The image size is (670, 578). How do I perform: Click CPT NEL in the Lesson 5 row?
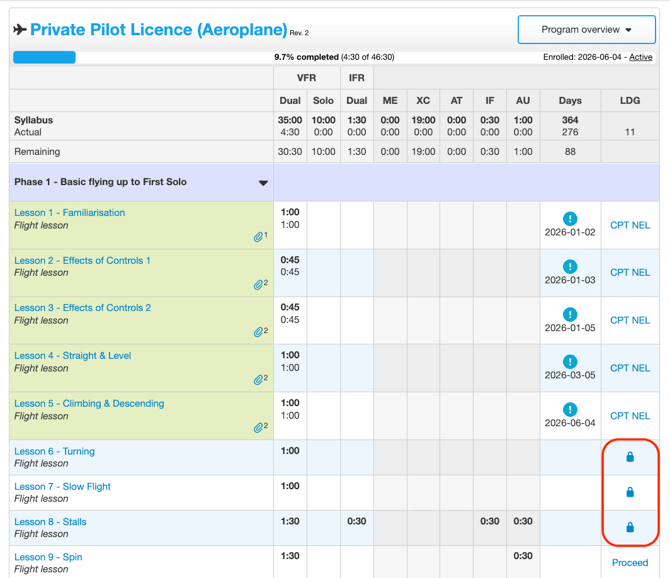(630, 416)
